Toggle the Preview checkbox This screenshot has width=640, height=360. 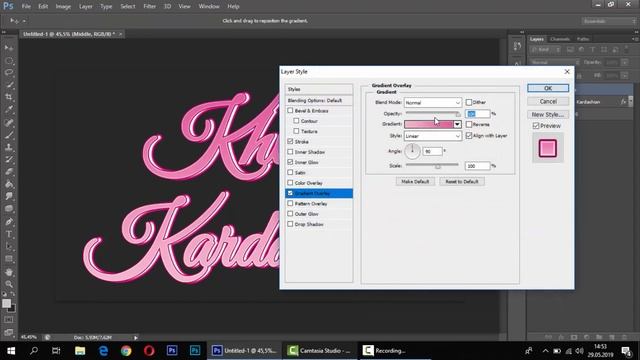coord(536,126)
